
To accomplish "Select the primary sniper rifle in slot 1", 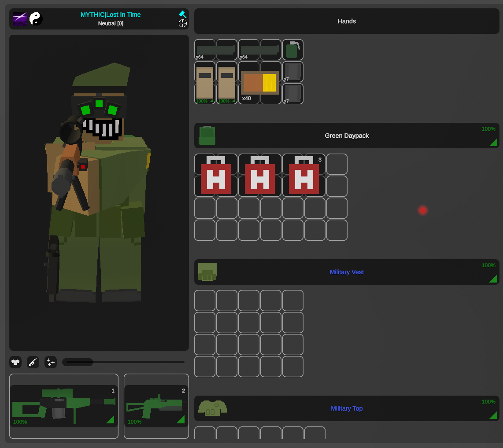I will tap(64, 406).
